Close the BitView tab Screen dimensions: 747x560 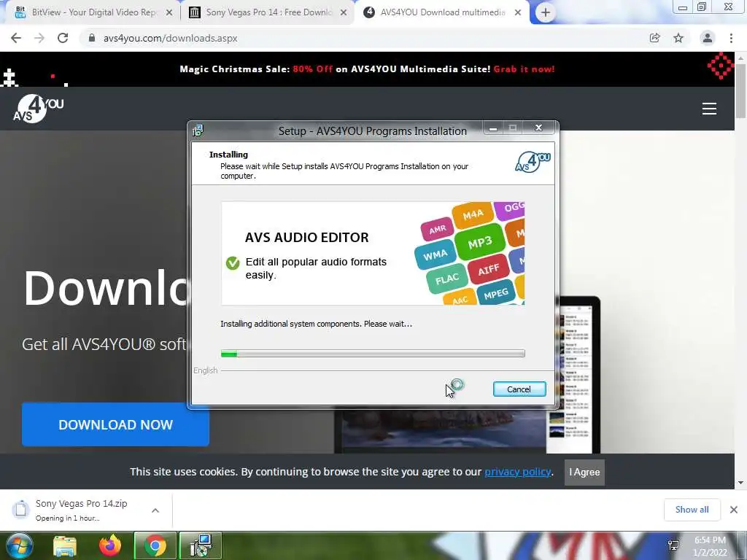(x=169, y=12)
